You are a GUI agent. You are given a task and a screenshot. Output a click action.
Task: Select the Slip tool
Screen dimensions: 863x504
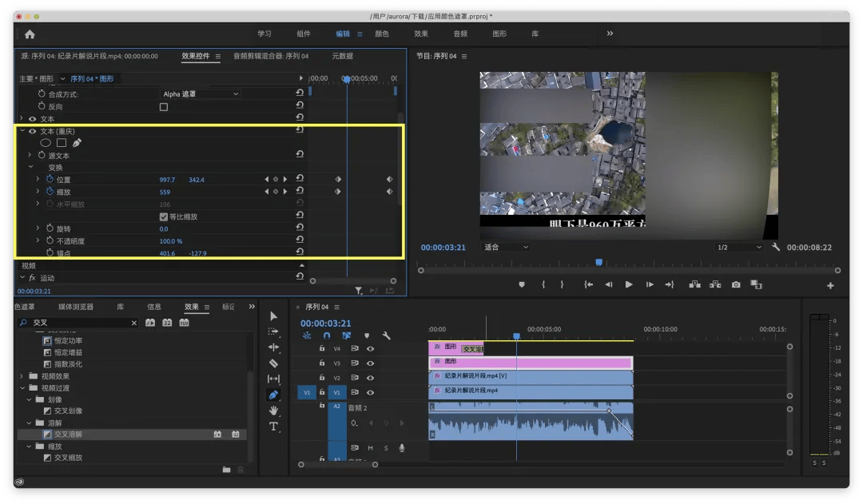(273, 379)
